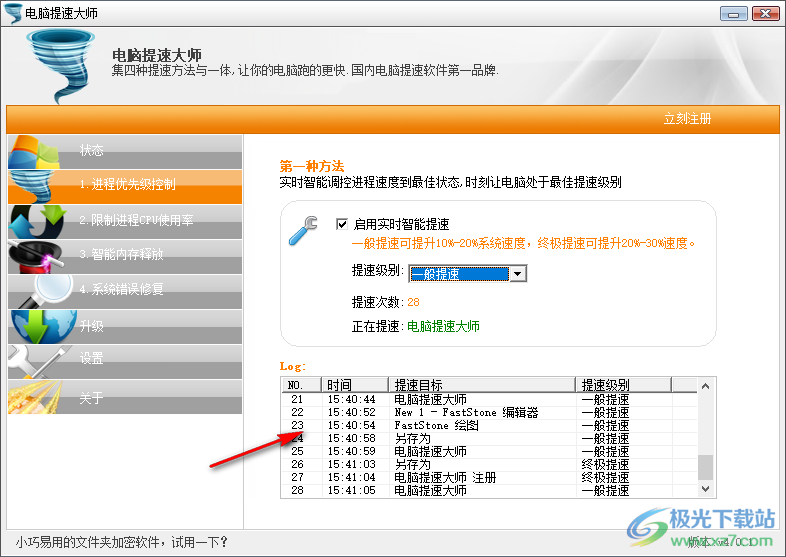Screen dimensions: 786x557
Task: Click the globe download icon beside 升级
Action: point(44,326)
